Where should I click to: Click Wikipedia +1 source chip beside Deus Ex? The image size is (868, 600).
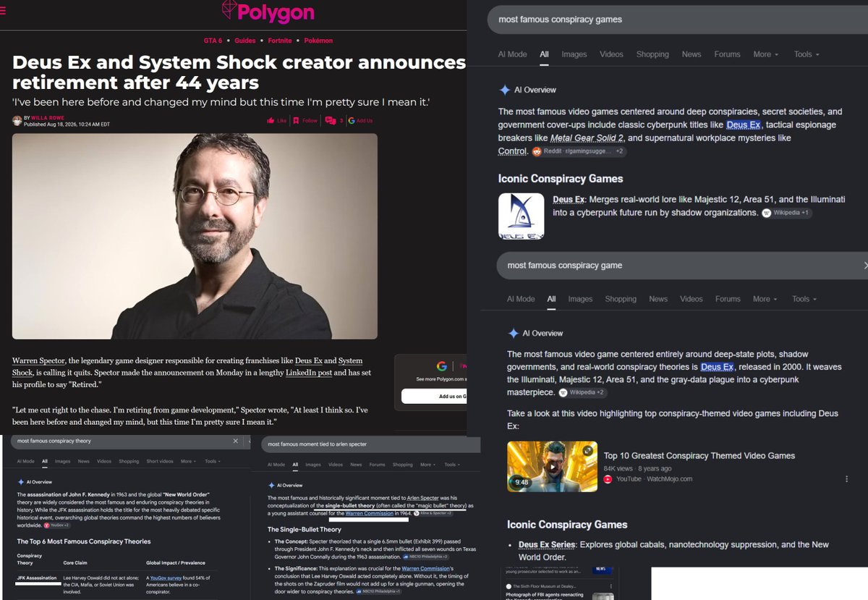[x=786, y=213]
